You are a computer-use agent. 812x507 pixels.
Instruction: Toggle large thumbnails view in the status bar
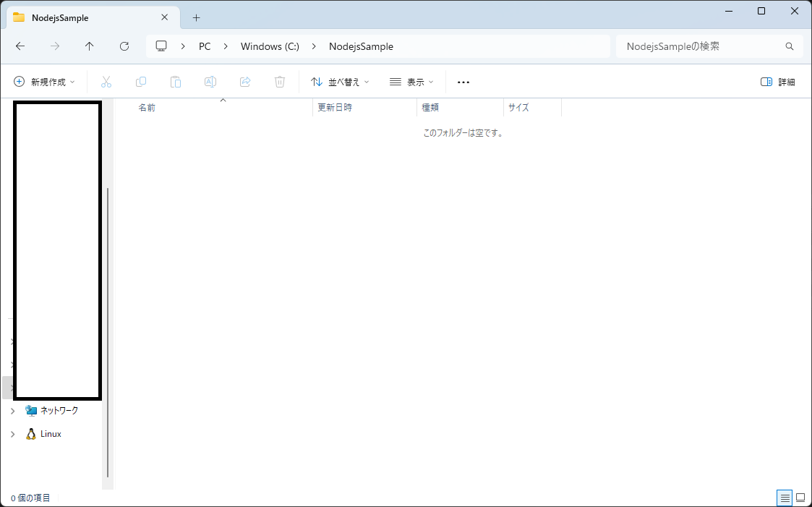(800, 498)
